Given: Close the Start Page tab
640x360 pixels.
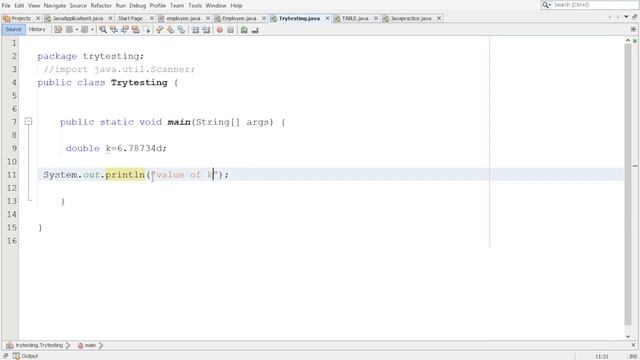Looking at the screenshot, I should [x=152, y=18].
